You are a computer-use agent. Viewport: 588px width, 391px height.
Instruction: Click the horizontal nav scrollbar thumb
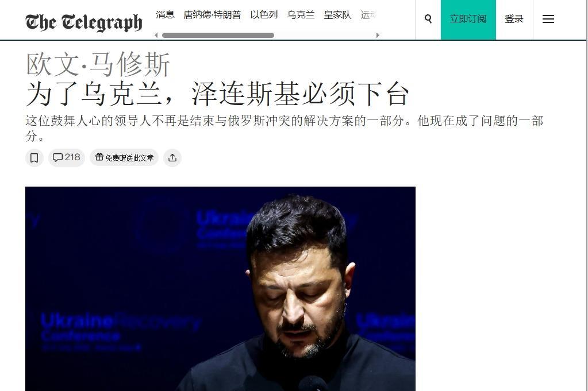(x=218, y=35)
